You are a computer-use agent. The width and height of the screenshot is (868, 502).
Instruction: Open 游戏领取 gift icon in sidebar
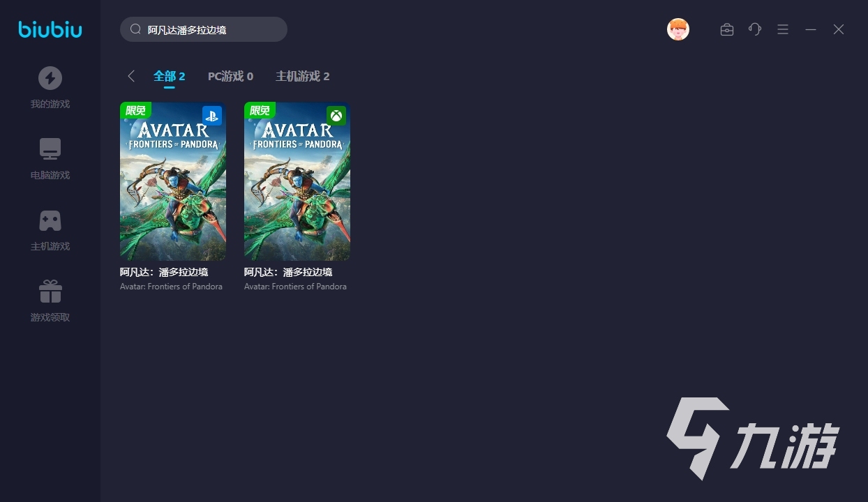pyautogui.click(x=50, y=291)
